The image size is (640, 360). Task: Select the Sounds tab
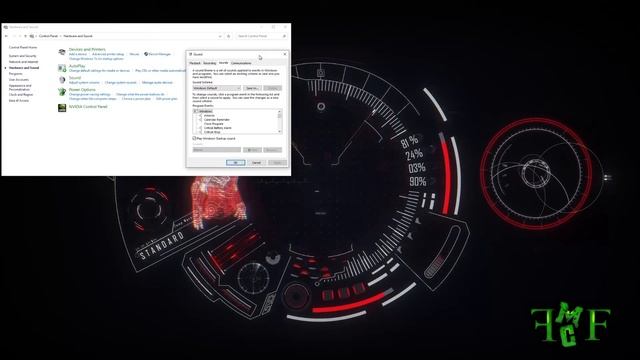point(223,63)
